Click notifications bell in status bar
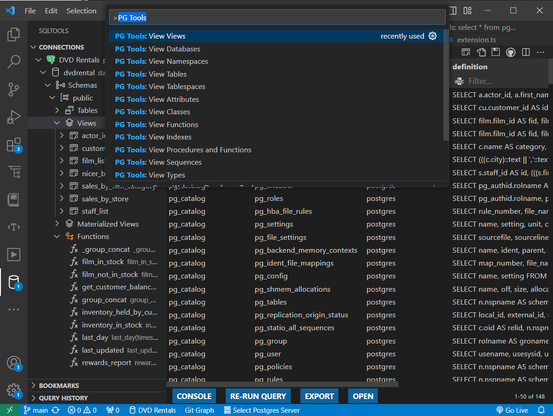Screen dimensions: 553x416 (541, 410)
